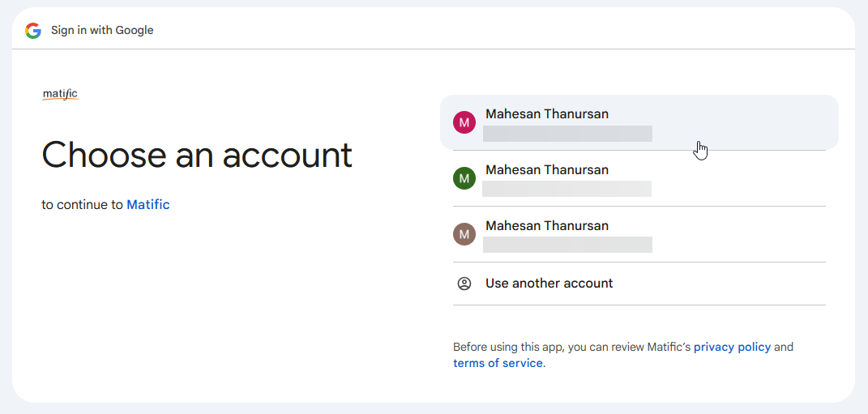Choose Use another account
This screenshot has height=414, width=868.
639,284
